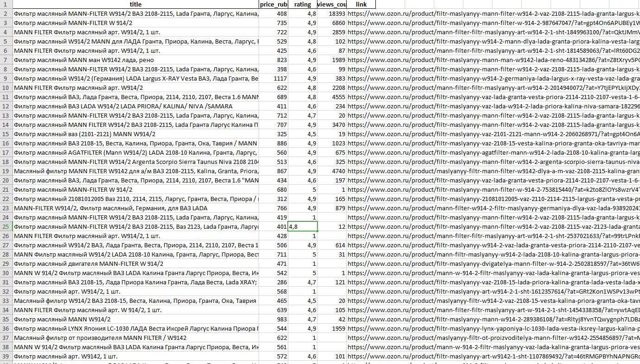Select the "link" header cell
Viewport: 640px width, 364px height.
(361, 4)
